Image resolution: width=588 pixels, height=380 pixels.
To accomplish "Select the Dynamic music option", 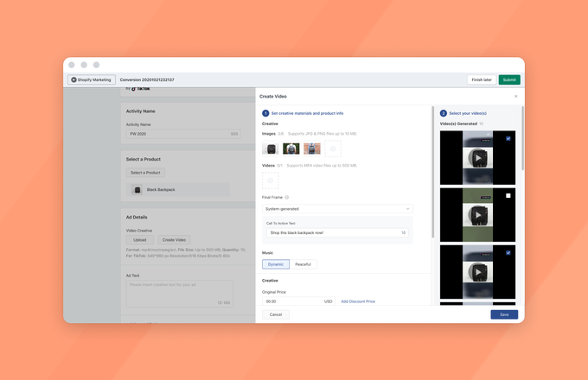I will point(276,264).
